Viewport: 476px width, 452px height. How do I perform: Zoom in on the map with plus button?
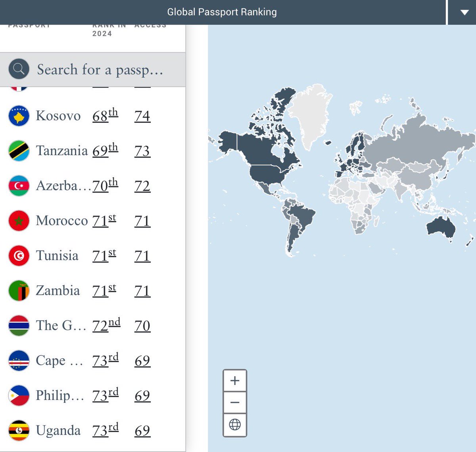click(x=235, y=381)
